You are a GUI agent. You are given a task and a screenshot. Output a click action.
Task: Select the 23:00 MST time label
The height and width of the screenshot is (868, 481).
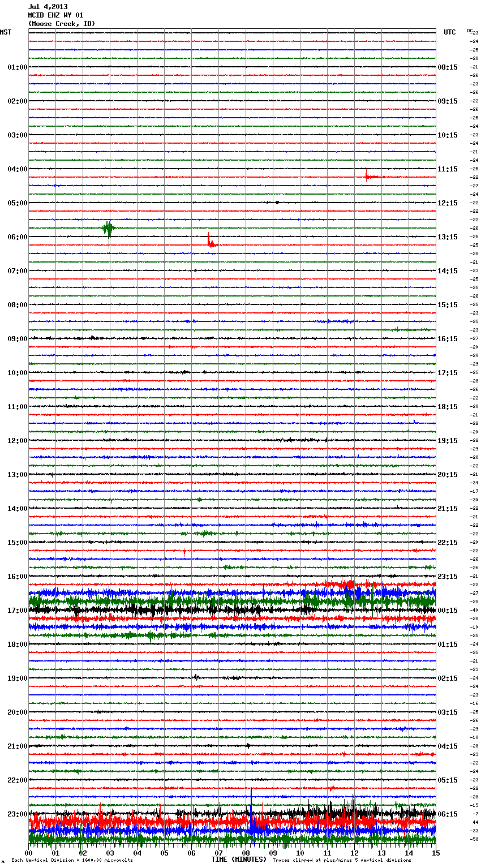point(18,814)
